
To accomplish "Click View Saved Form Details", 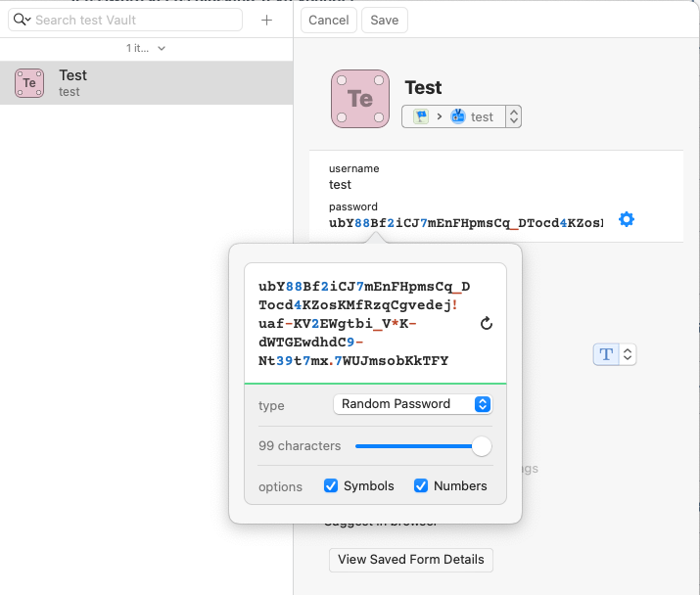I will tap(410, 560).
